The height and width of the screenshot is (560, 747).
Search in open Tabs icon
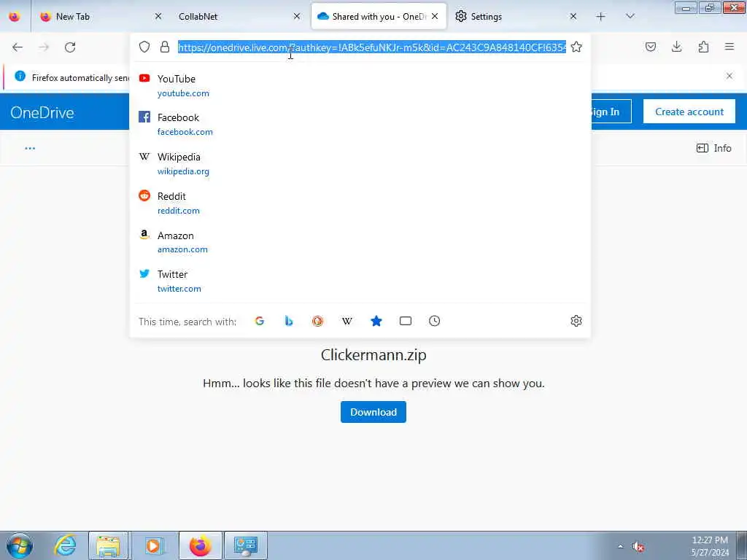click(x=406, y=321)
